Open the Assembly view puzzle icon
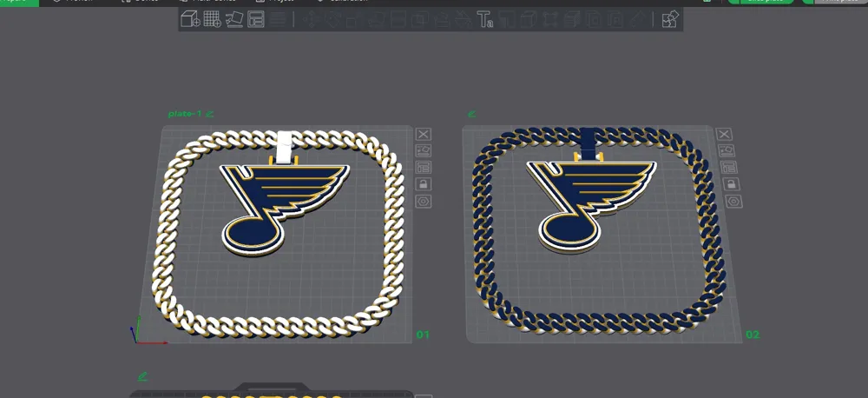Viewport: 868px width, 398px height. point(670,19)
